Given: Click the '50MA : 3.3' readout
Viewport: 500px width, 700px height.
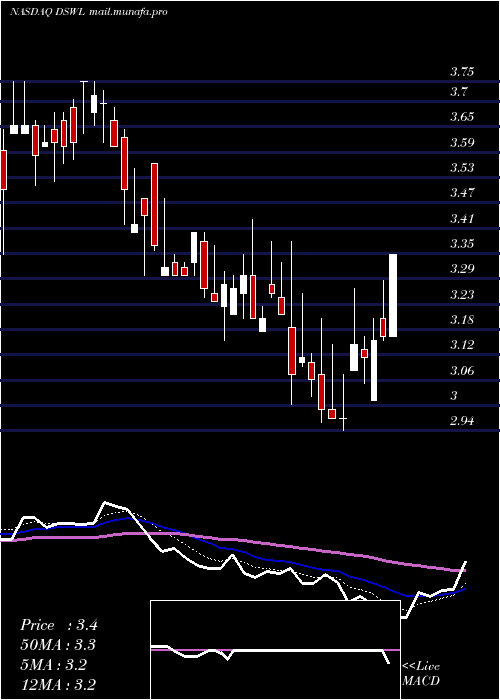Looking at the screenshot, I should pyautogui.click(x=58, y=645).
